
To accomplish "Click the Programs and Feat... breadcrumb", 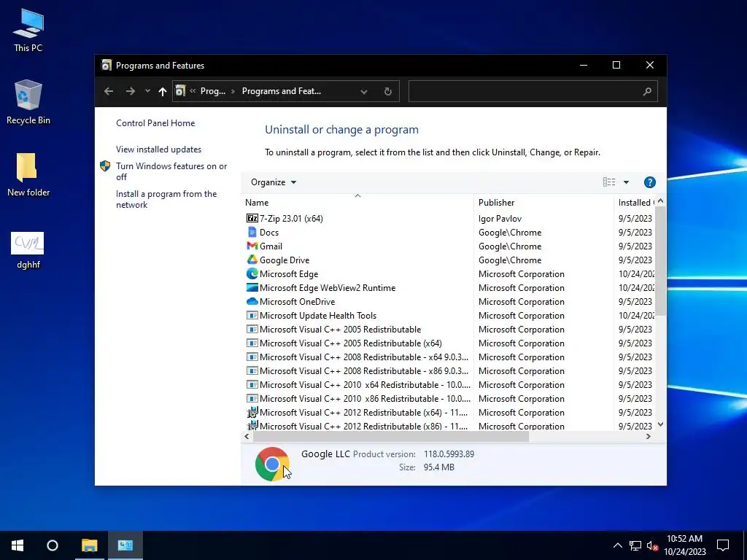I will click(281, 91).
